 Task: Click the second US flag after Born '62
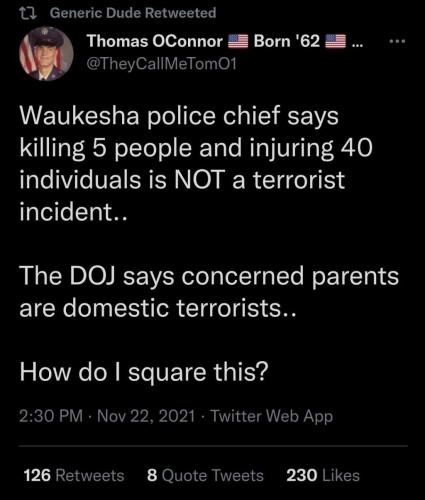(335, 42)
